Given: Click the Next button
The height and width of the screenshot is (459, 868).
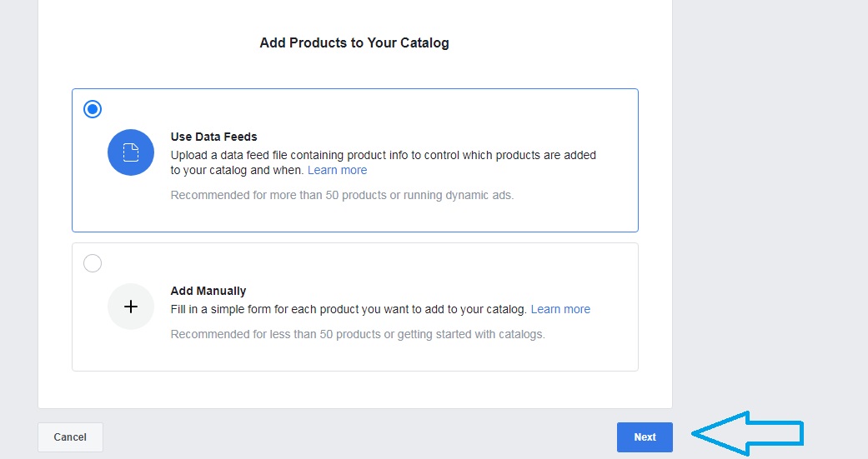Looking at the screenshot, I should click(645, 437).
